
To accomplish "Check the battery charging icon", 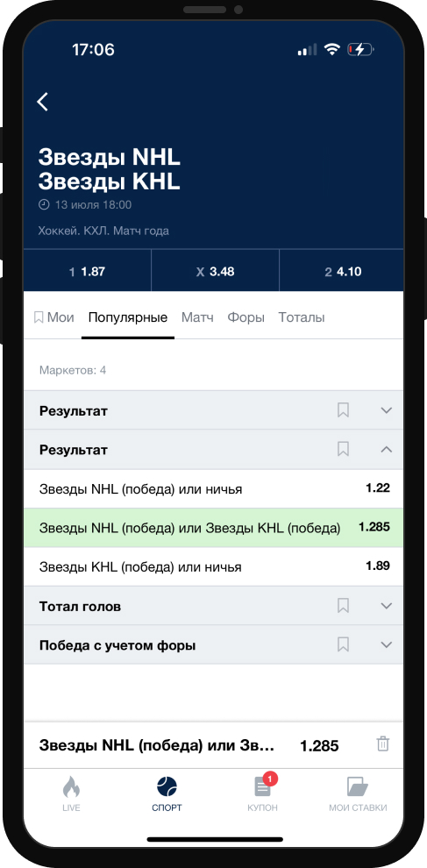I will point(360,50).
